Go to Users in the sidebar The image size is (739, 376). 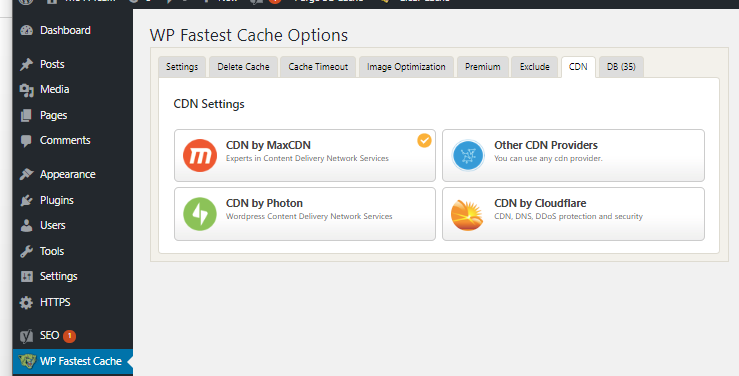[x=73, y=225]
